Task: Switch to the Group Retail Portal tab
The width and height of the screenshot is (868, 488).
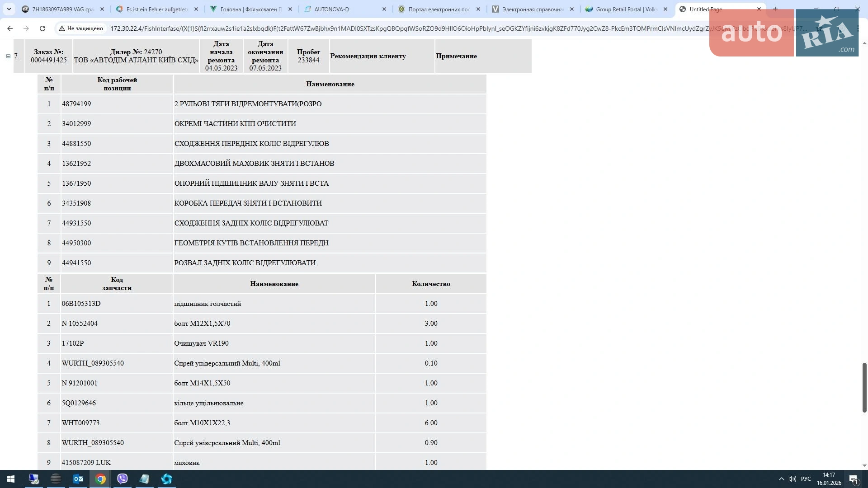Action: (627, 9)
